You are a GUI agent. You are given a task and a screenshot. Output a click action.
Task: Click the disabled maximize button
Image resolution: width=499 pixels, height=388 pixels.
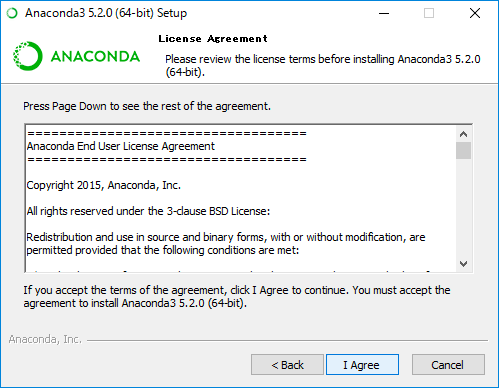429,13
